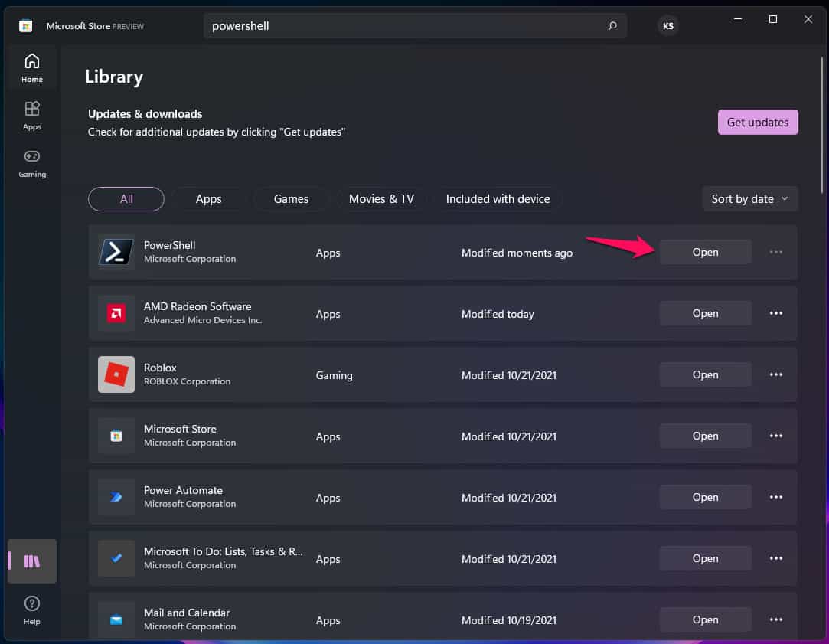Screen dimensions: 829x644
Task: Select the Apps filter pill
Action: coord(208,199)
